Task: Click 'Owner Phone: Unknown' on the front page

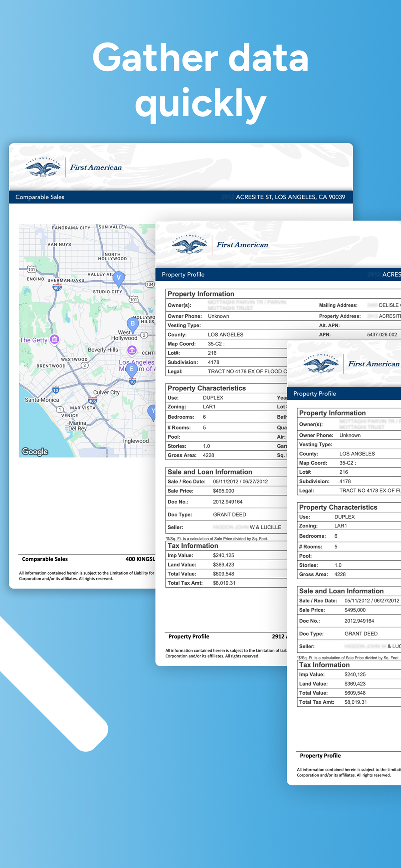Action: [x=329, y=435]
